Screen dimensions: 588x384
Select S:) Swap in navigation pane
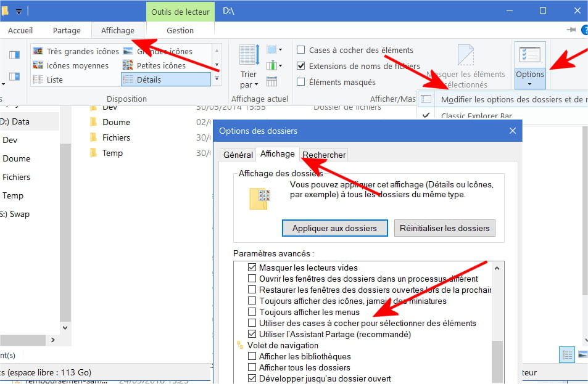(x=15, y=214)
